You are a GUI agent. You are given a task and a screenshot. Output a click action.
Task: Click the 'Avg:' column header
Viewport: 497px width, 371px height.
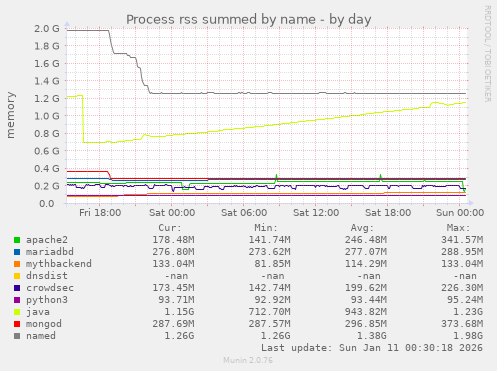click(x=362, y=228)
